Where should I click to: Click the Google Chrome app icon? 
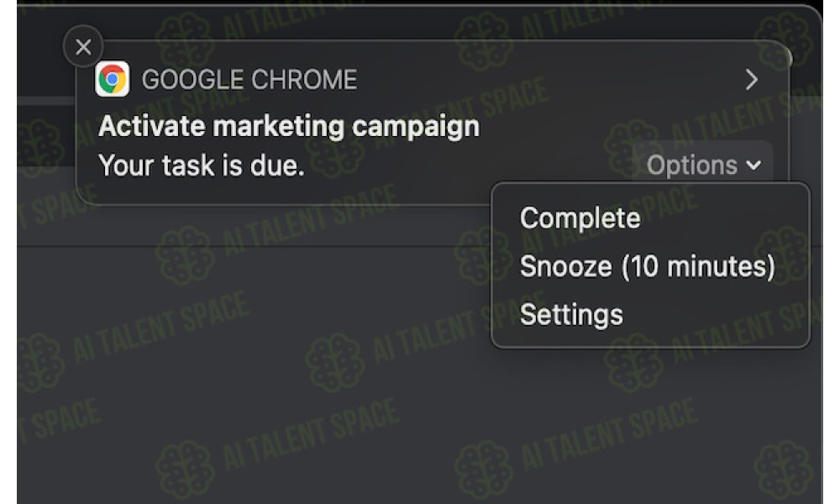pyautogui.click(x=112, y=79)
